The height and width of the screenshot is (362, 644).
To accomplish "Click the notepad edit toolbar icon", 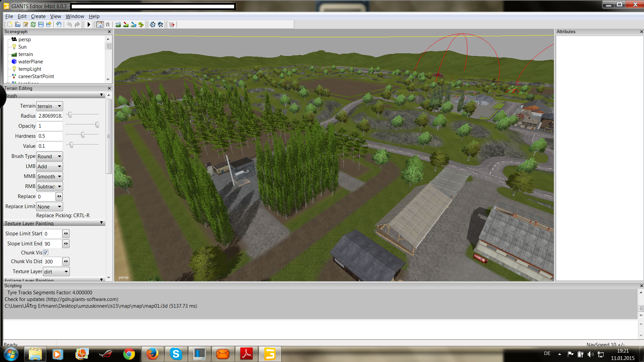I will click(x=25, y=24).
